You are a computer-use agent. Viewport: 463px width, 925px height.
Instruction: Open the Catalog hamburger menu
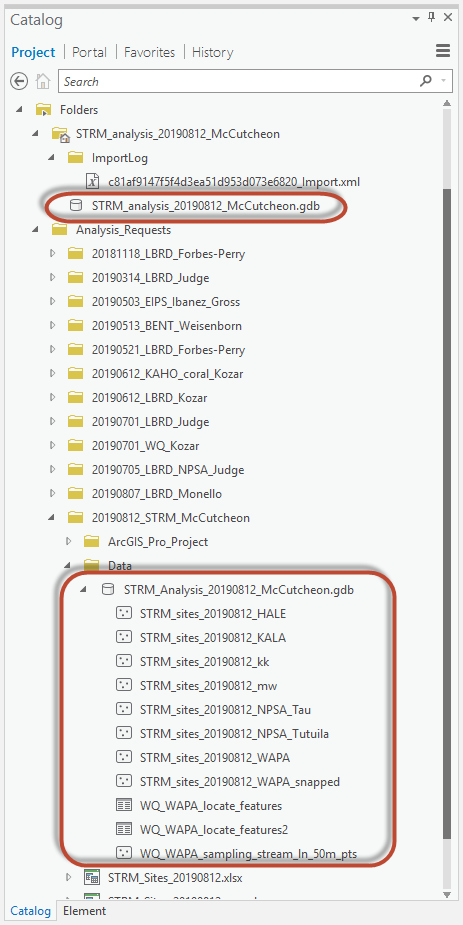point(443,51)
